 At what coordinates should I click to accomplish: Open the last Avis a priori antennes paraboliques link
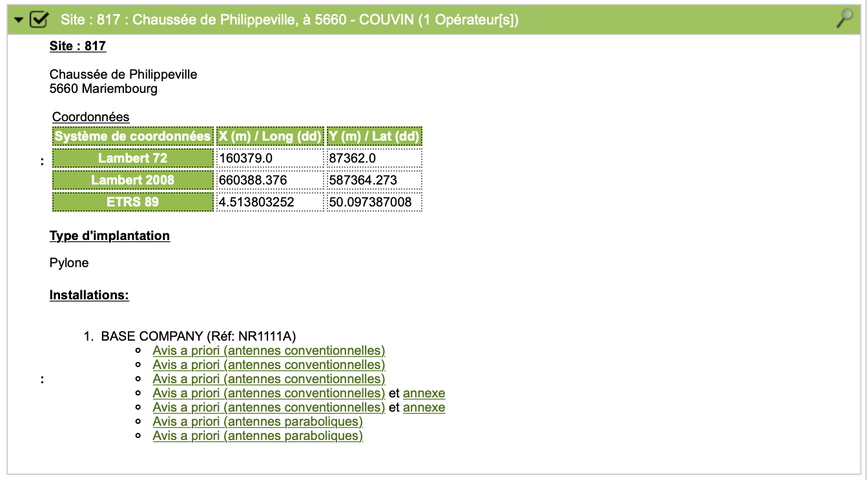click(258, 436)
